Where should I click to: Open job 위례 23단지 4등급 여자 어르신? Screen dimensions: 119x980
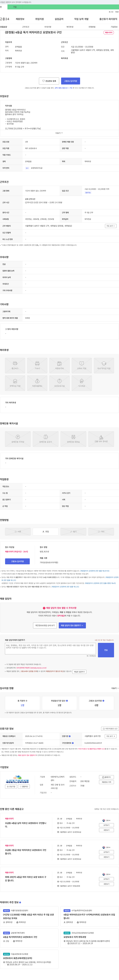[x=26, y=879]
